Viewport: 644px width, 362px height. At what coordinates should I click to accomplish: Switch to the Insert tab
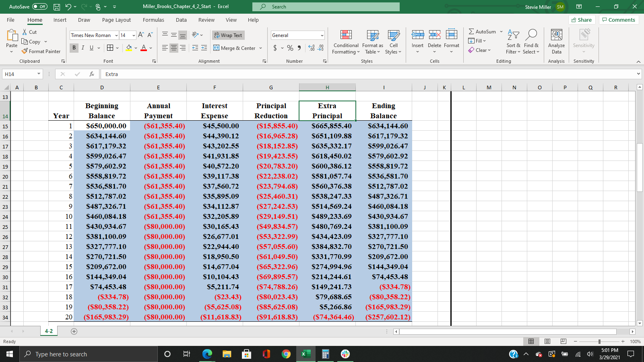60,20
